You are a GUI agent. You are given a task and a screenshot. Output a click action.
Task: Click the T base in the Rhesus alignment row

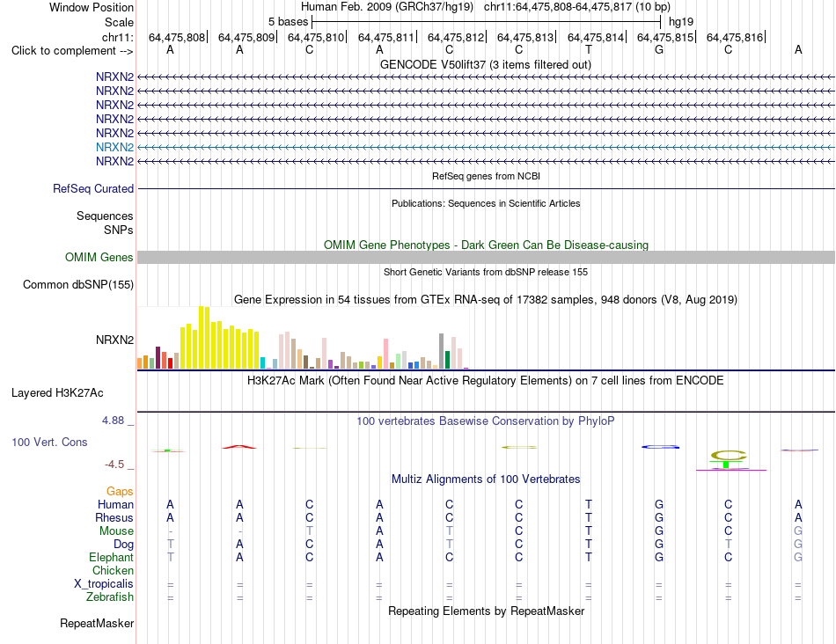pos(589,517)
